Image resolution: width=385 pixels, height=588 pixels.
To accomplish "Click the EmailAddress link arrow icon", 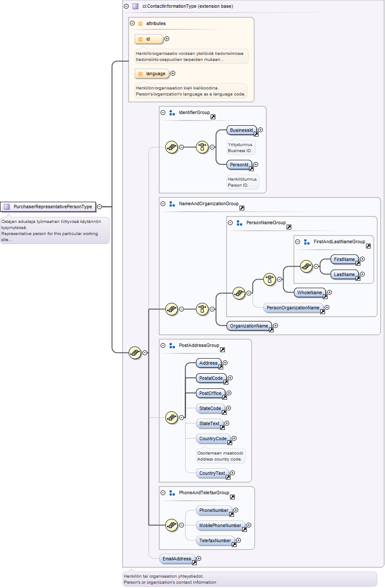I will (194, 563).
